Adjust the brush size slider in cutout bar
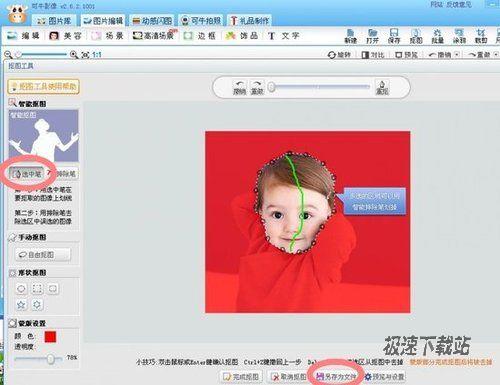The width and height of the screenshot is (500, 385). coord(320,87)
